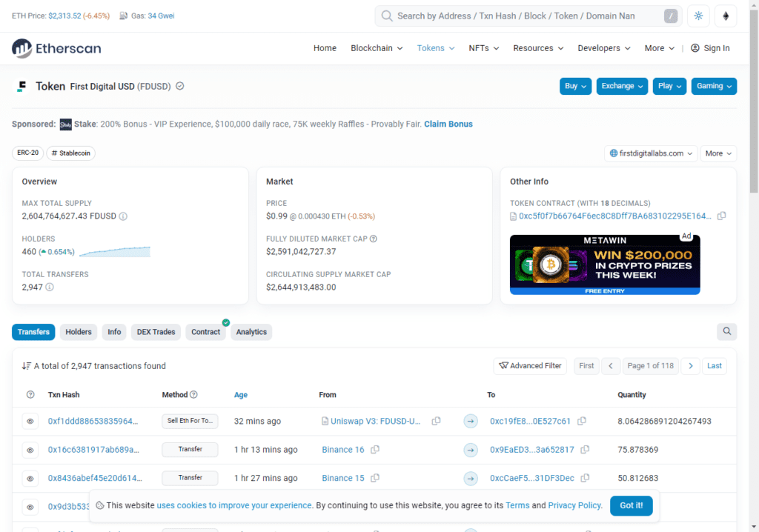759x532 pixels.
Task: Click info icon beside Max Total Supply
Action: click(124, 216)
